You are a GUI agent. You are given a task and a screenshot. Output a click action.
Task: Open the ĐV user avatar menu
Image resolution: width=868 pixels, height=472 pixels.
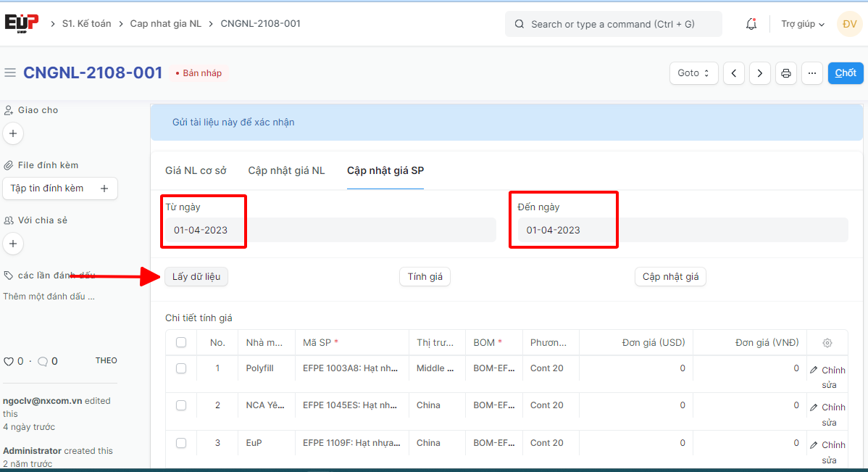(x=850, y=24)
